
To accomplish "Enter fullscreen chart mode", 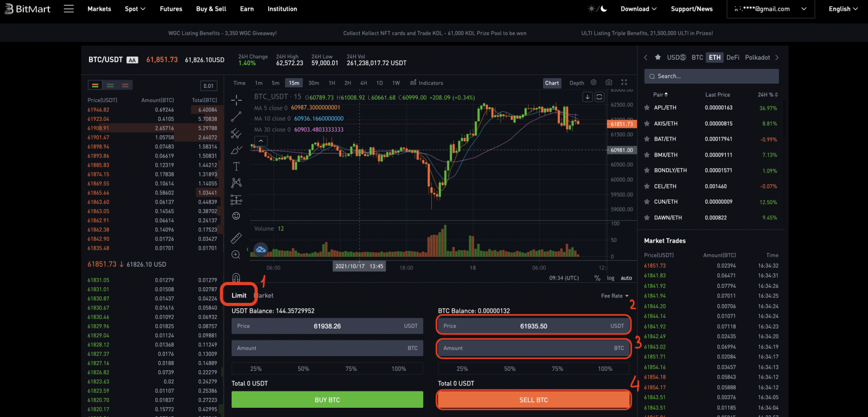I will pos(624,83).
